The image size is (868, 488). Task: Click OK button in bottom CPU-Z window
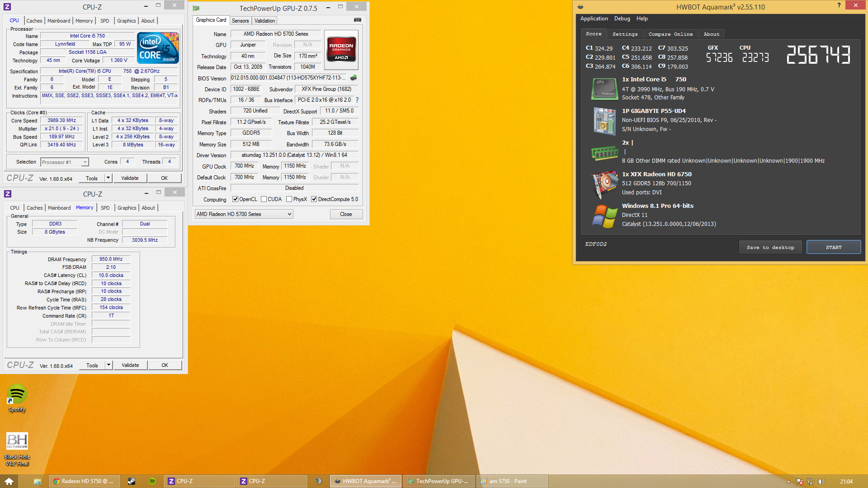click(x=165, y=365)
